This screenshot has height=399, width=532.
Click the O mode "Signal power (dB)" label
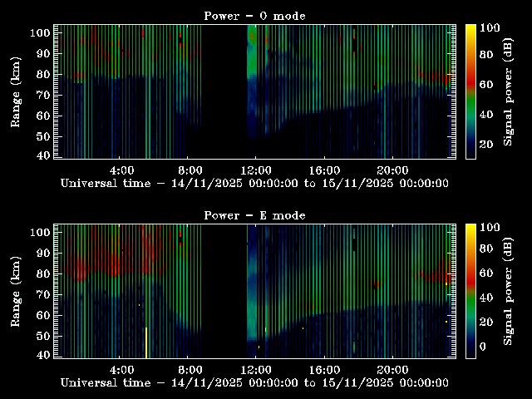point(507,91)
